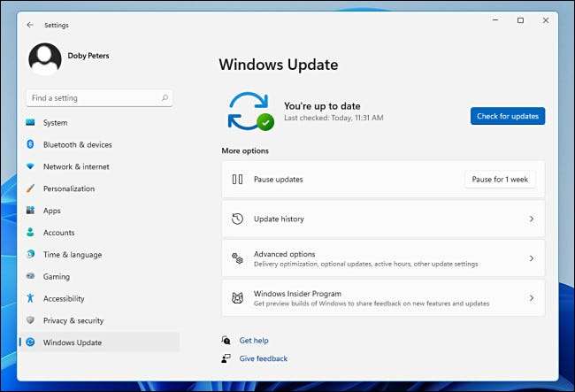
Task: Switch to Time & language settings
Action: (73, 255)
